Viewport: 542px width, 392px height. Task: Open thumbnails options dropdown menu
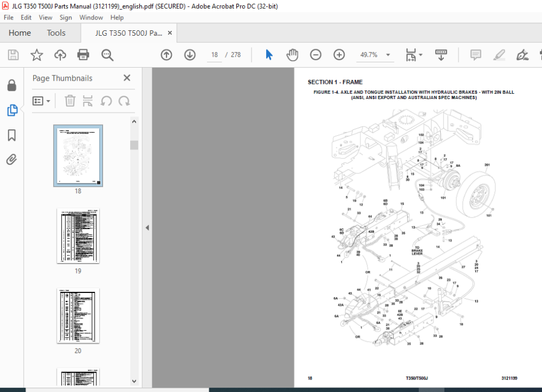click(x=41, y=101)
